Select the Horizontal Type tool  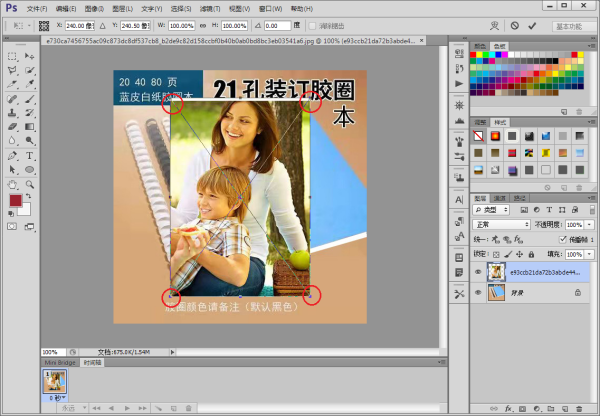(31, 156)
